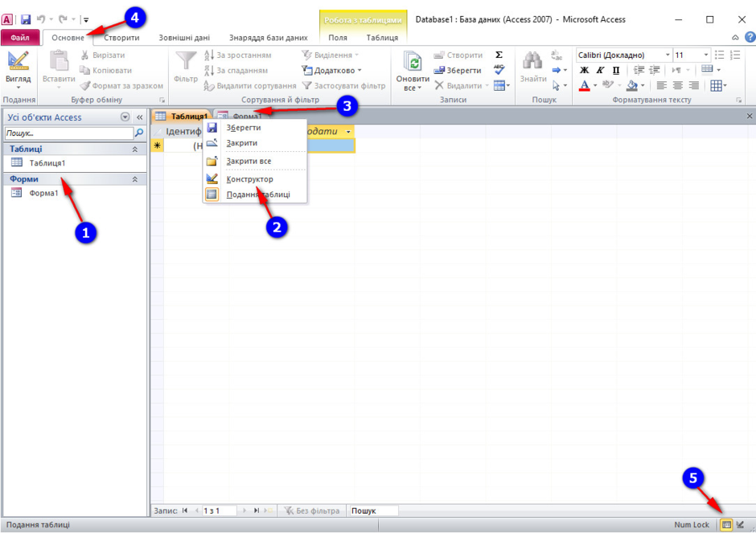Open Таблиця1 in the navigation pane

[47, 163]
